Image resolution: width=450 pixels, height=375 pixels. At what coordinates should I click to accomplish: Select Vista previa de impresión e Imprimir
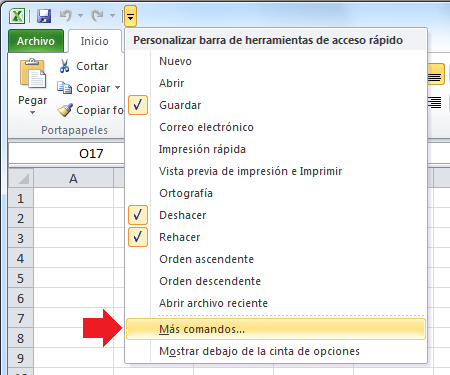276,171
